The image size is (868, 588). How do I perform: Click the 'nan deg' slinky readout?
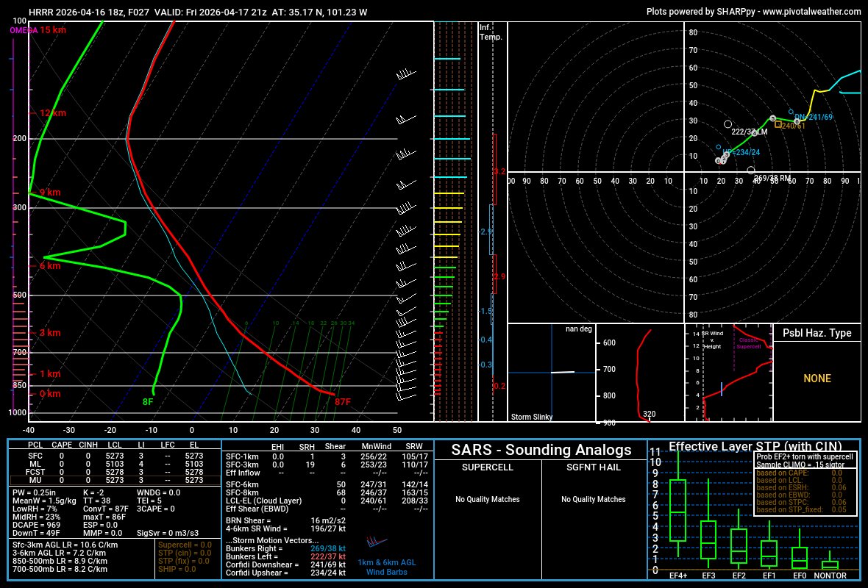(578, 329)
